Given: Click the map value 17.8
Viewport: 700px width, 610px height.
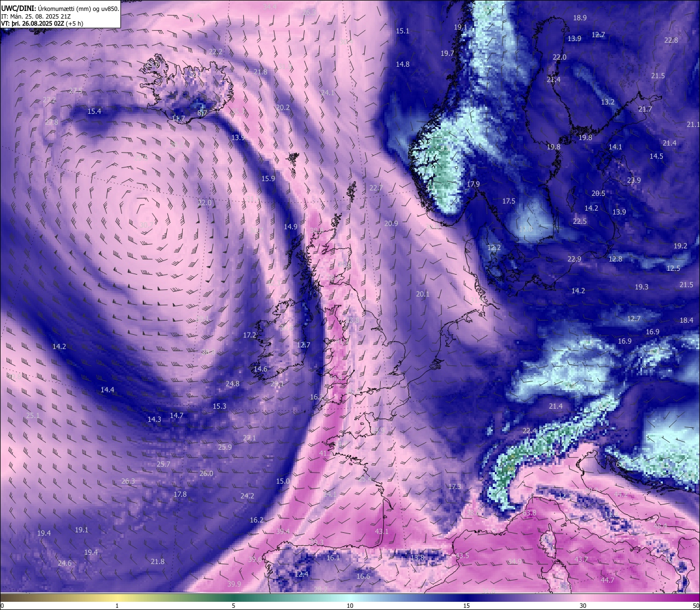Looking at the screenshot, I should [x=180, y=495].
